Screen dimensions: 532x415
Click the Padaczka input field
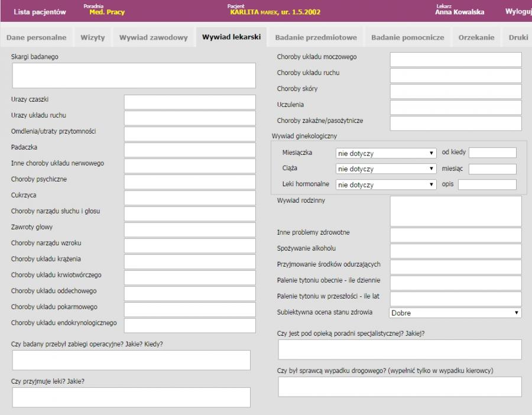190,150
